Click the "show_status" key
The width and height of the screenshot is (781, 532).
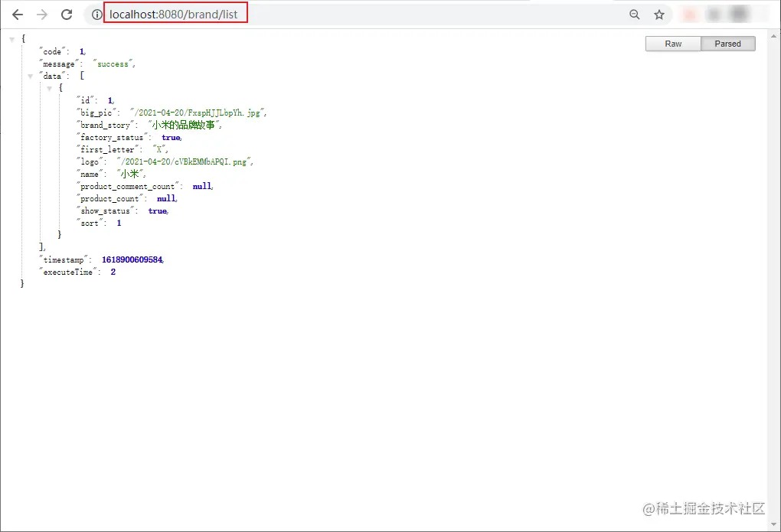[x=105, y=211]
